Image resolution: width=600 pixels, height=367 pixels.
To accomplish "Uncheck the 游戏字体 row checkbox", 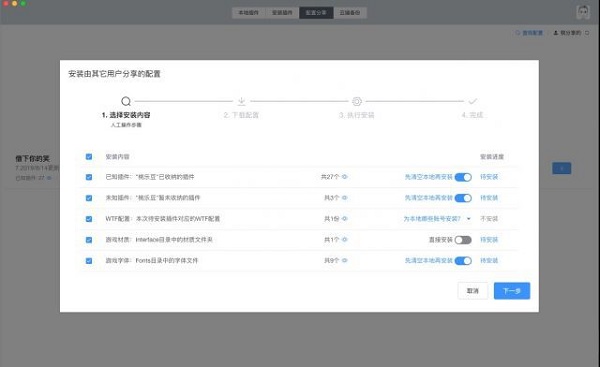I will (x=89, y=261).
